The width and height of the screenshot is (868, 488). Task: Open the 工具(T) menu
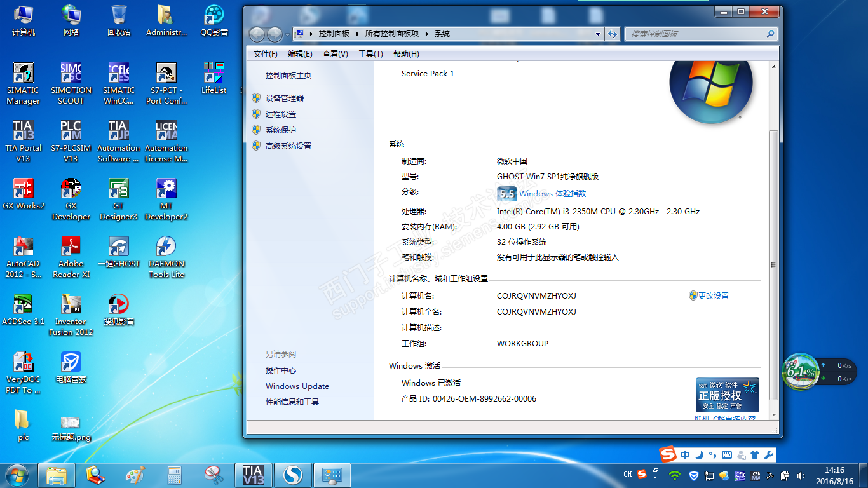[370, 54]
